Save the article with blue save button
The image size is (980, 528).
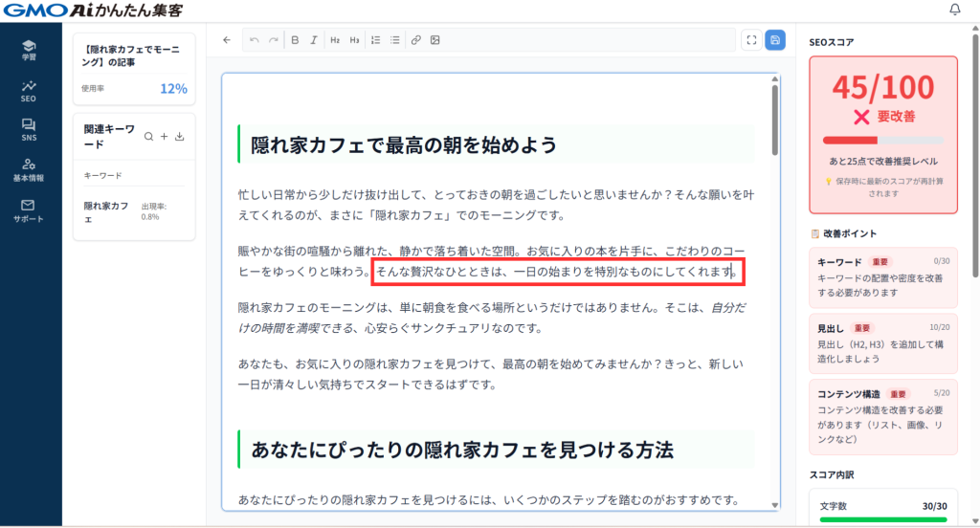pyautogui.click(x=775, y=40)
